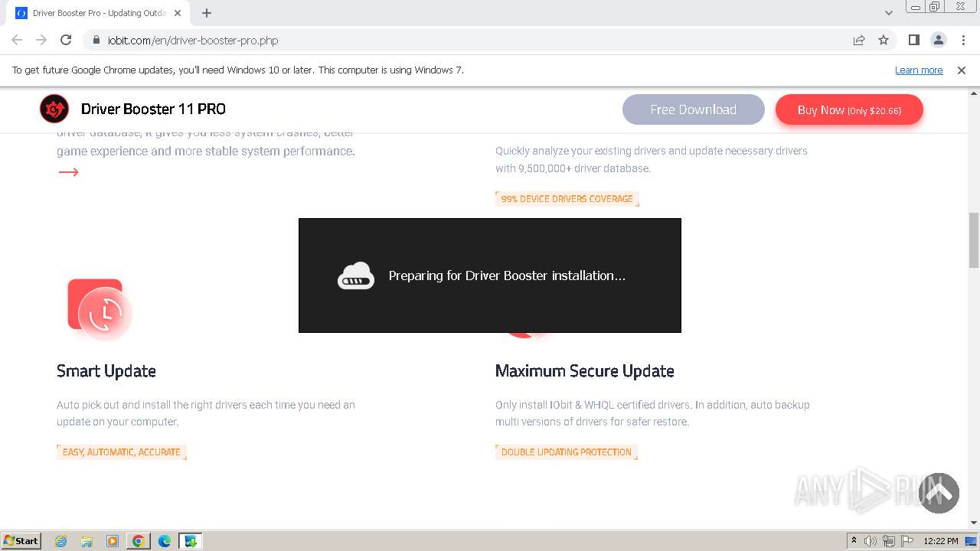Screen dimensions: 980x551
Task: Select the Driver Booster Pro tab
Action: [x=98, y=13]
